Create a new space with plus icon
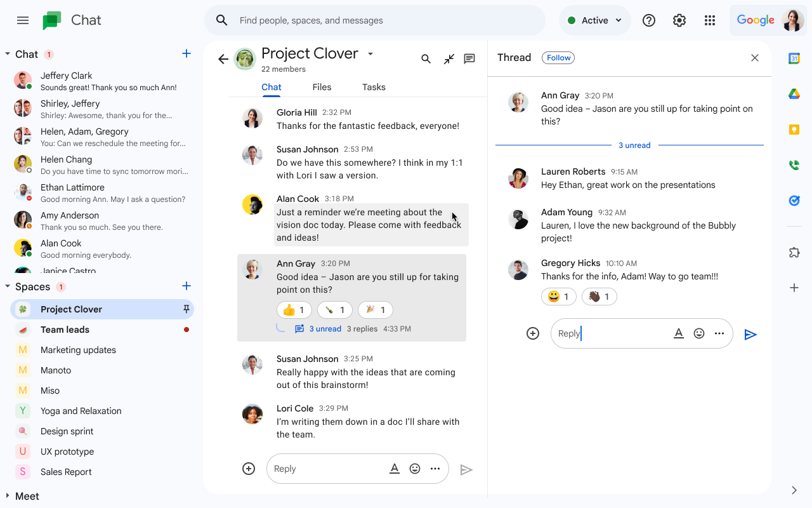Screen dimensions: 812x508 tap(187, 286)
